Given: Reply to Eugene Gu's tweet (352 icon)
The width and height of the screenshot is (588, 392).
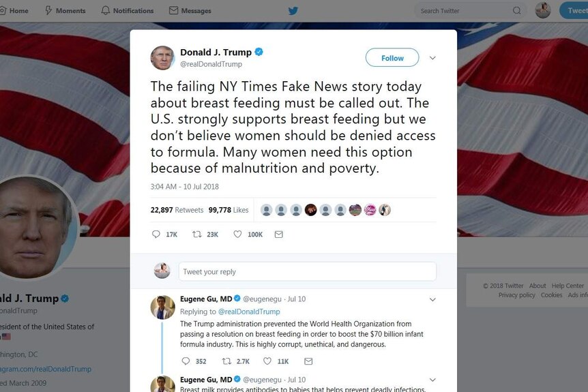Looking at the screenshot, I should (x=186, y=361).
